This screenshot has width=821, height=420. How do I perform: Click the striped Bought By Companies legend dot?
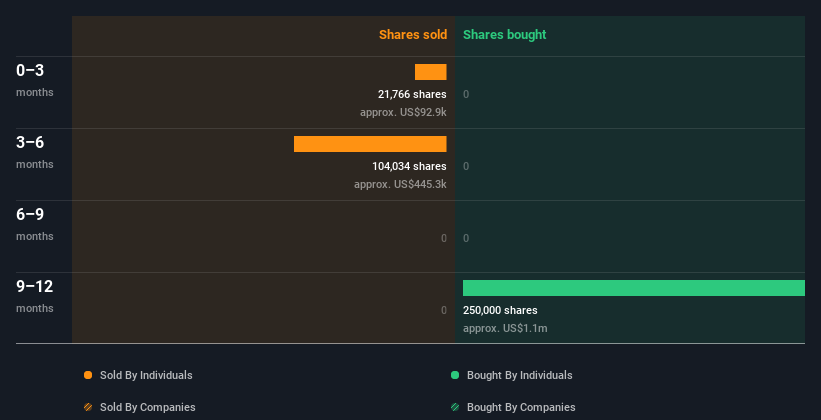pyautogui.click(x=455, y=407)
